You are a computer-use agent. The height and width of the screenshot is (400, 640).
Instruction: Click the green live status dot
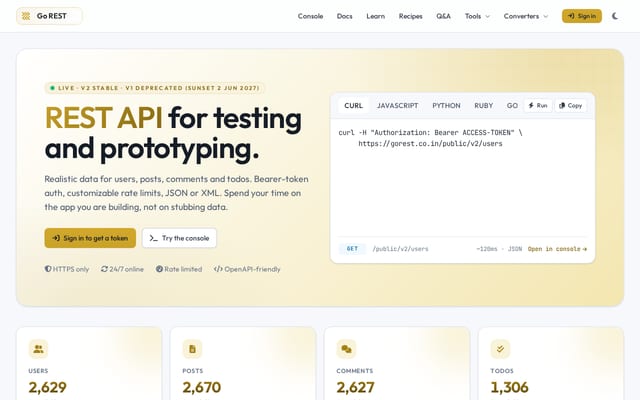pos(52,88)
